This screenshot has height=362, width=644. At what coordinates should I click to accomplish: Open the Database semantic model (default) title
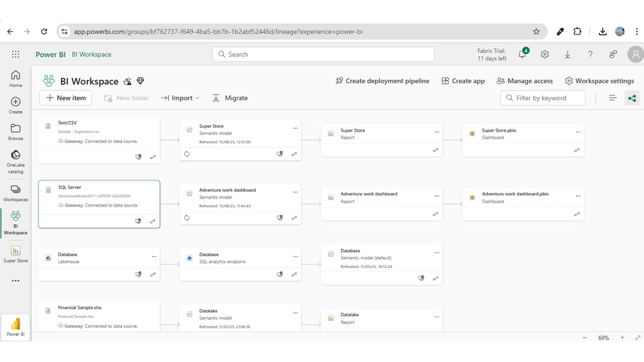click(x=350, y=250)
